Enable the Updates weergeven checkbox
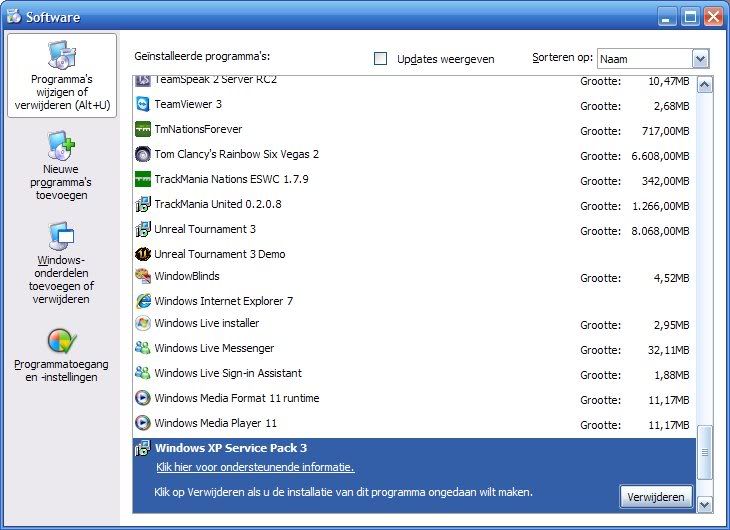Viewport: 730px width, 530px height. tap(380, 59)
